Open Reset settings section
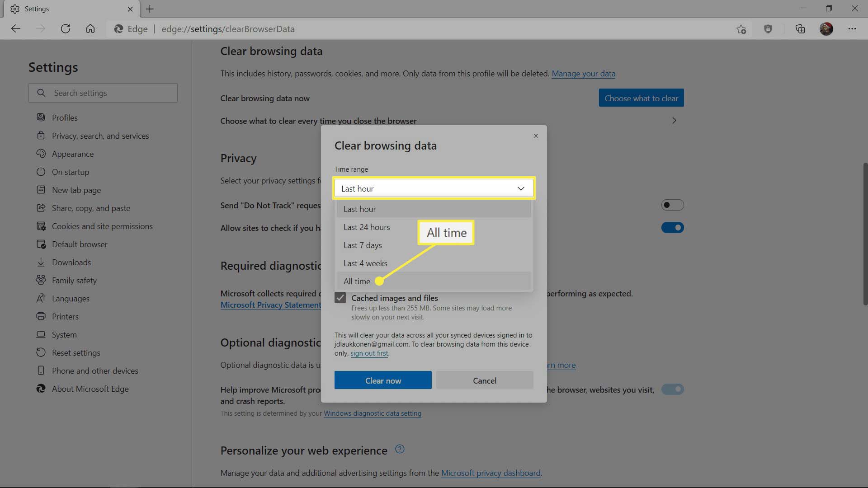 (x=76, y=353)
